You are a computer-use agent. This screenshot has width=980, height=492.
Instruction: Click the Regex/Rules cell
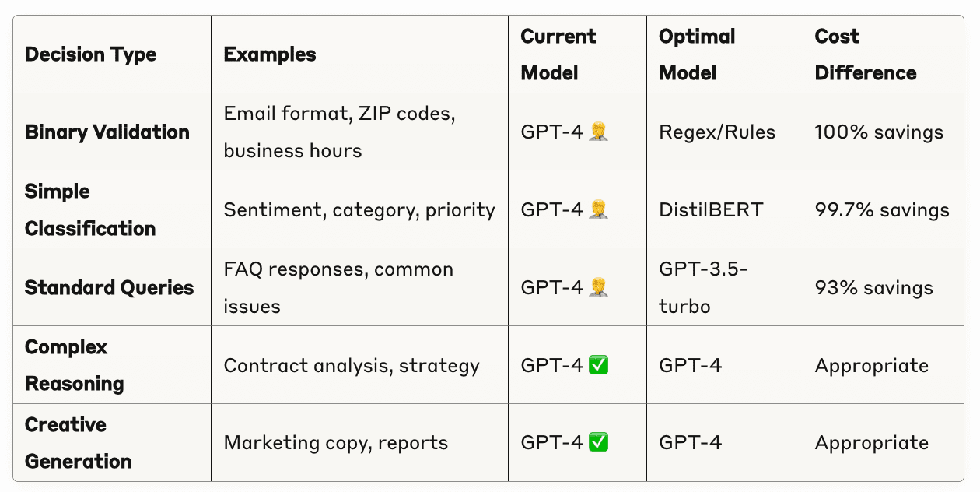717,132
